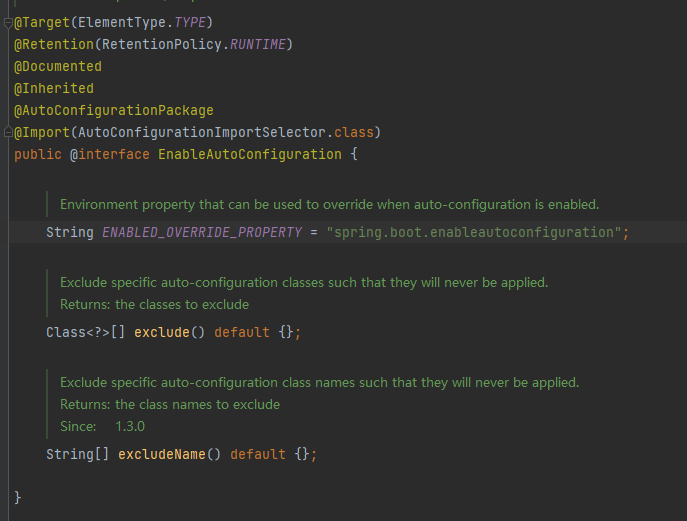Image resolution: width=687 pixels, height=521 pixels.
Task: Collapse the fold marker beside @Target
Action: pyautogui.click(x=8, y=22)
